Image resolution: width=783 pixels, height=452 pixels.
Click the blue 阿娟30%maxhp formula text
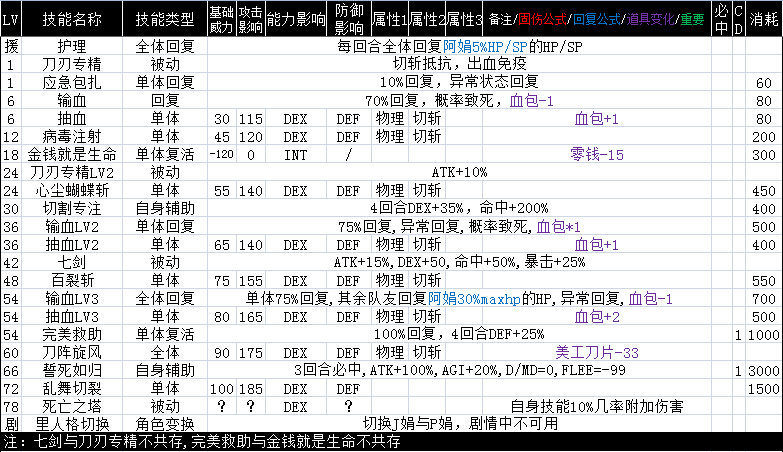click(x=474, y=299)
